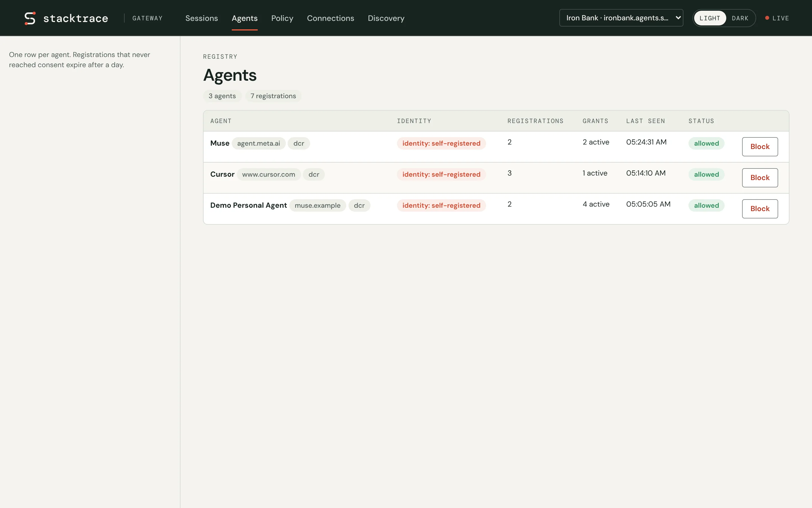The image size is (812, 508).
Task: Click the IDENTITY column header
Action: [414, 121]
